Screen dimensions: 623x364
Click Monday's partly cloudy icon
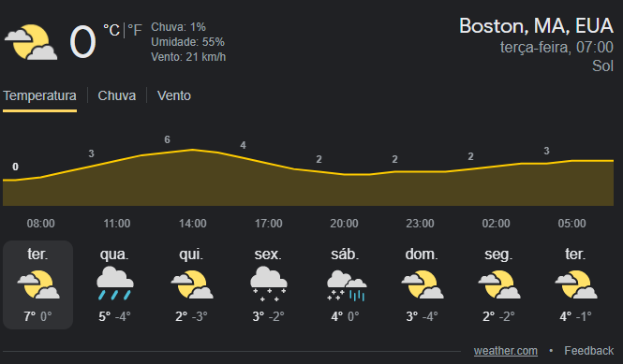[499, 284]
